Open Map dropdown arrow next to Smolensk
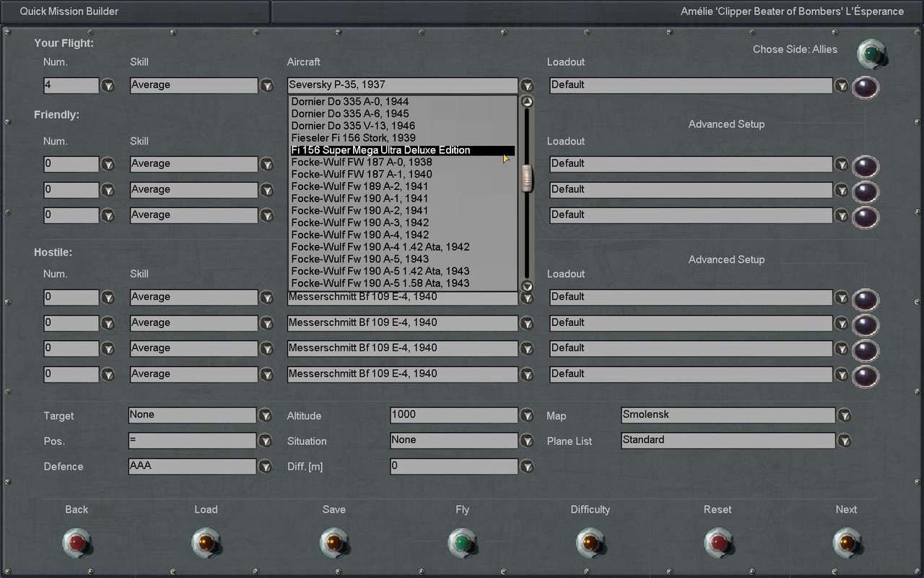The height and width of the screenshot is (578, 924). [x=844, y=415]
